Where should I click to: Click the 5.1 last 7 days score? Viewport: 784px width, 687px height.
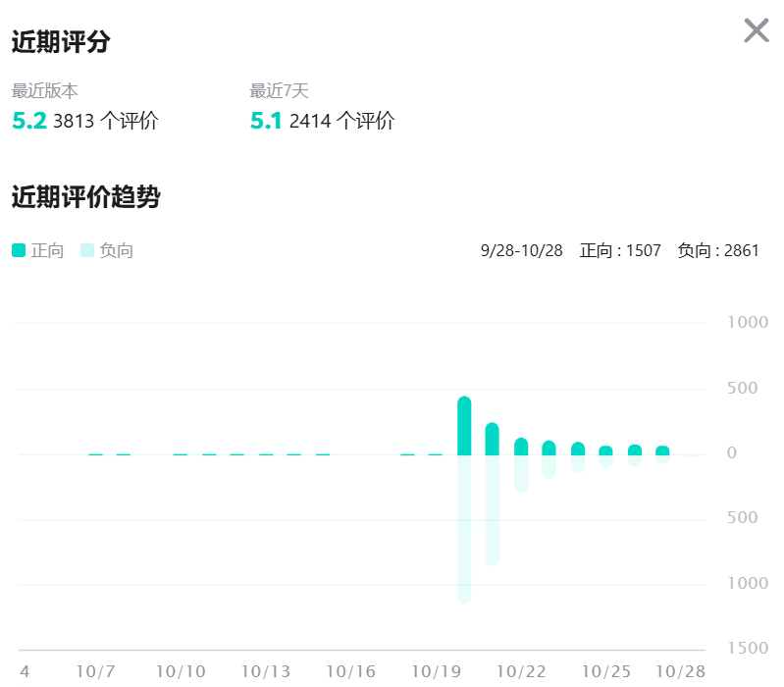pyautogui.click(x=266, y=121)
